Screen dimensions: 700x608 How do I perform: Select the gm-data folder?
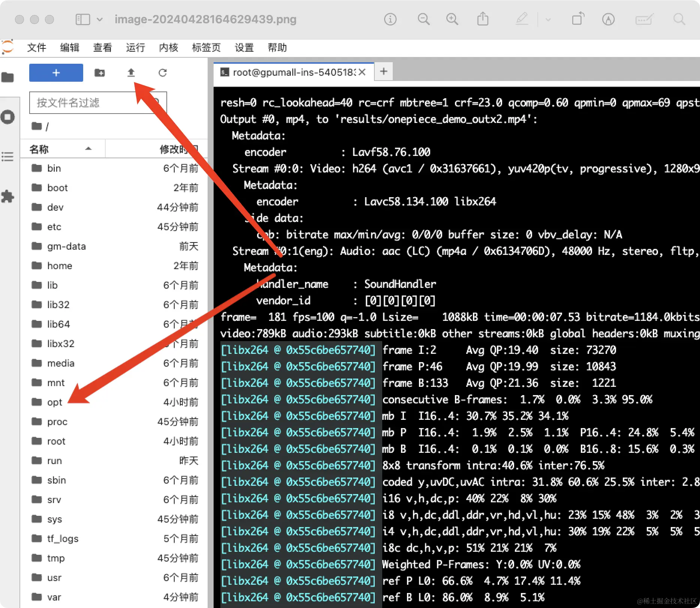click(114, 246)
